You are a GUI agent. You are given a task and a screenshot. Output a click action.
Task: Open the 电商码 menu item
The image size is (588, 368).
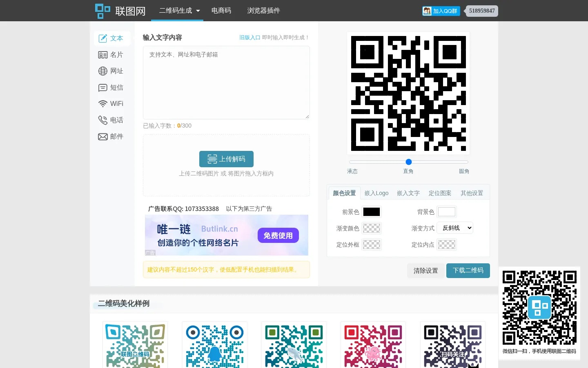221,11
